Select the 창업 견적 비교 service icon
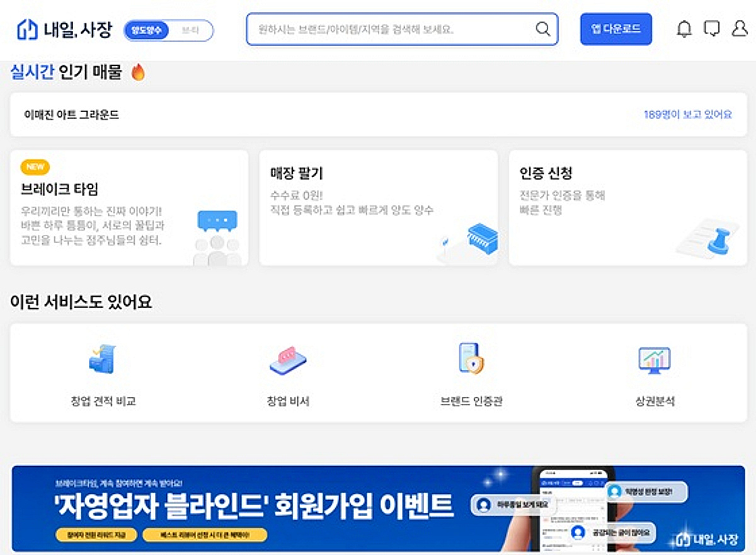The width and height of the screenshot is (756, 555). click(x=102, y=359)
